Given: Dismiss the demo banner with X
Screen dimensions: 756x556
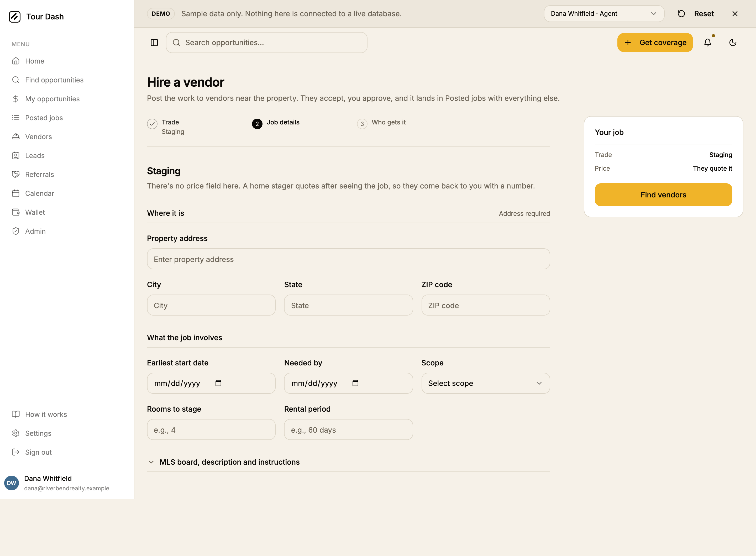Looking at the screenshot, I should [x=735, y=14].
